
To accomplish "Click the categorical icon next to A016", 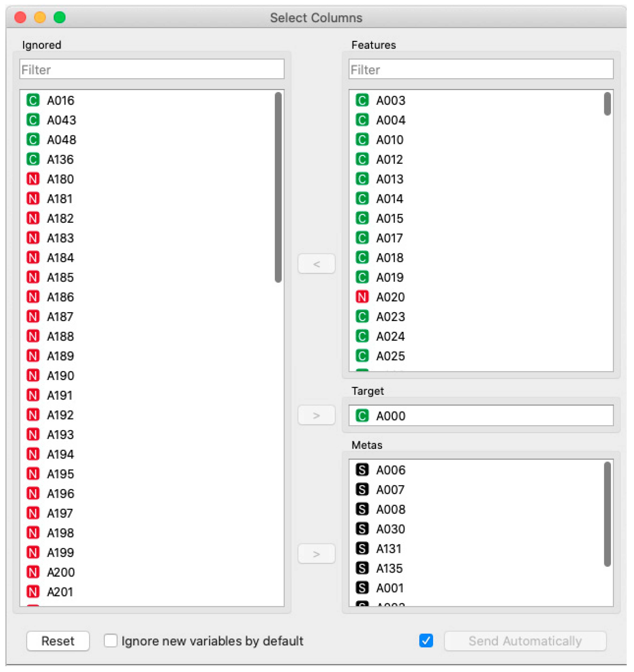I will tap(33, 100).
